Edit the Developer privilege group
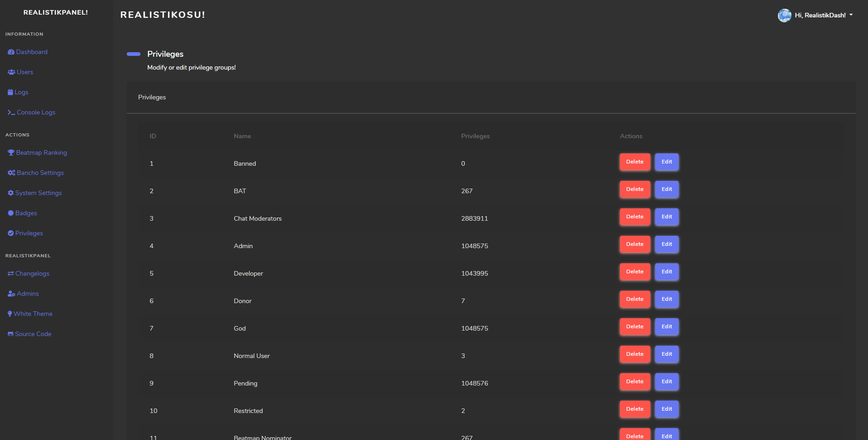The height and width of the screenshot is (440, 868). pos(667,272)
